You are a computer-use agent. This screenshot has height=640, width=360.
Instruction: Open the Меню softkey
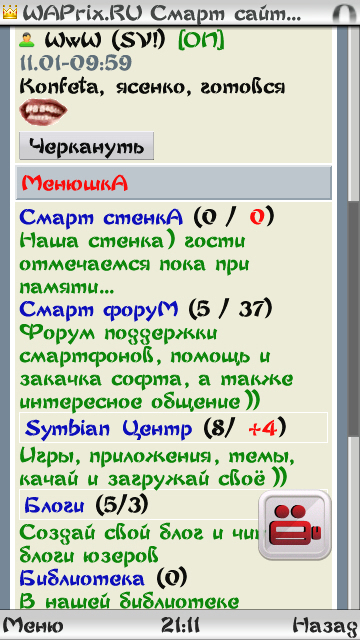point(33,625)
